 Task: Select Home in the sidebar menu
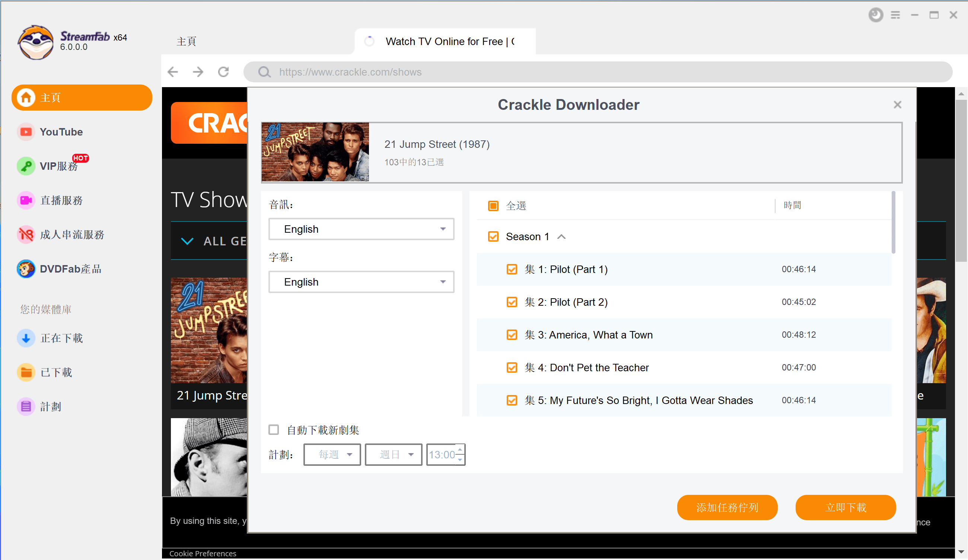[x=82, y=98]
